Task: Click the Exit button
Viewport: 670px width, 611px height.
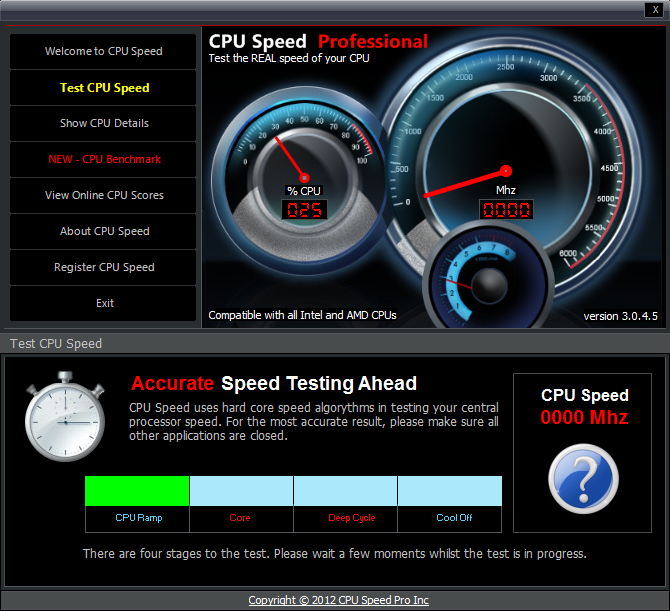Action: tap(103, 303)
